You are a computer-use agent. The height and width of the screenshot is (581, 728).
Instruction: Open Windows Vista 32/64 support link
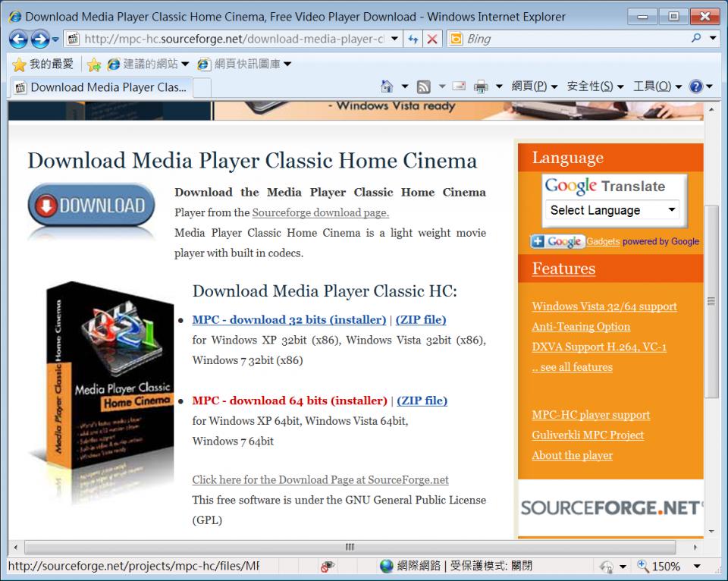(604, 306)
